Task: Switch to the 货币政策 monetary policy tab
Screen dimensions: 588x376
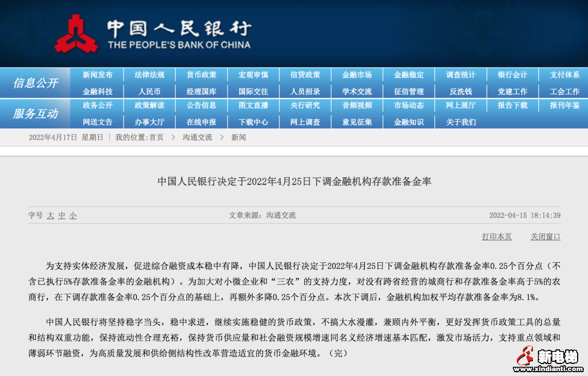Action: [x=201, y=75]
